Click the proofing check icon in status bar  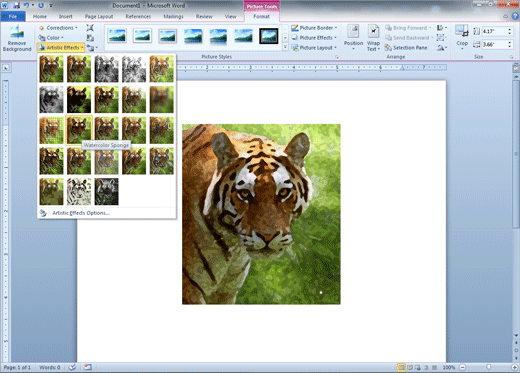click(72, 367)
